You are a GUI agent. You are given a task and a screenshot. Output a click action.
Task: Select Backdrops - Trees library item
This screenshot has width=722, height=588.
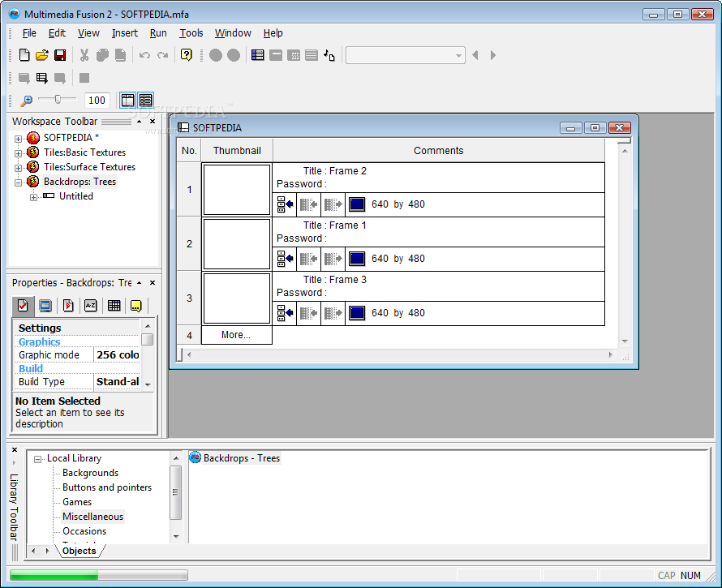click(234, 458)
